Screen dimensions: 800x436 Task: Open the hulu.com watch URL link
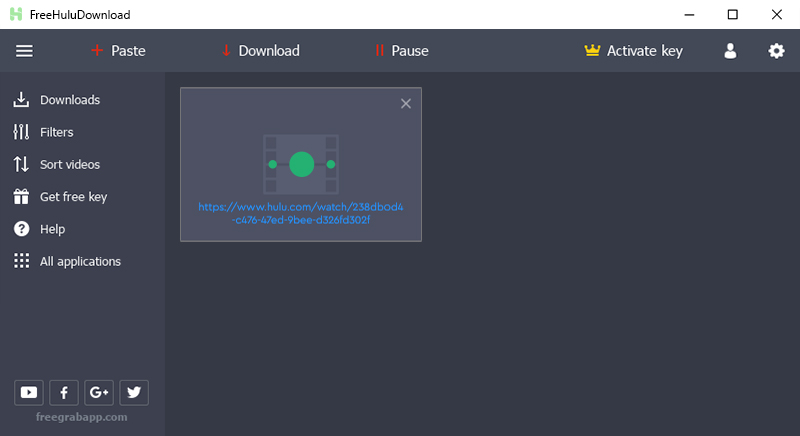tap(301, 213)
